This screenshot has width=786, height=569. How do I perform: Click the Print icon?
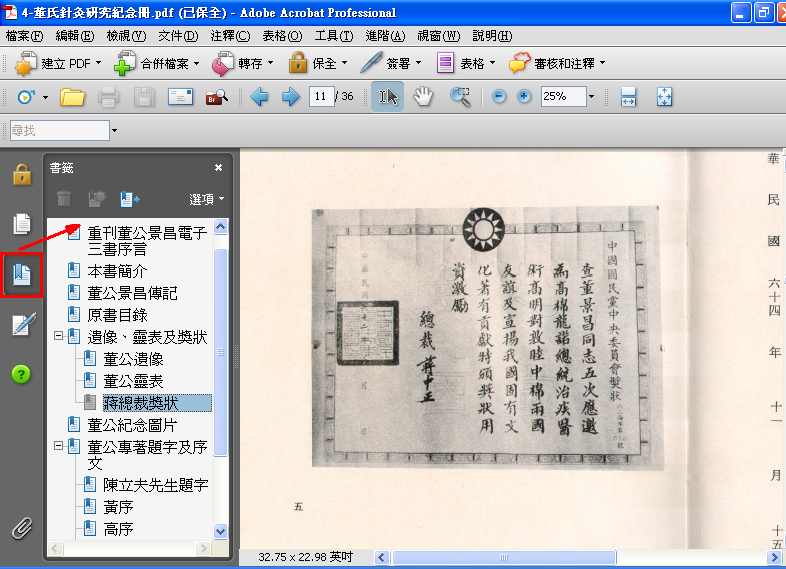(108, 97)
